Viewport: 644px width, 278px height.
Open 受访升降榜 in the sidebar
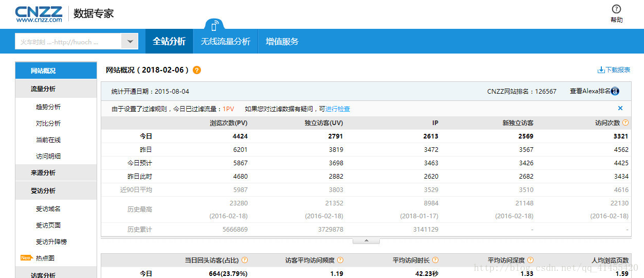coord(51,242)
